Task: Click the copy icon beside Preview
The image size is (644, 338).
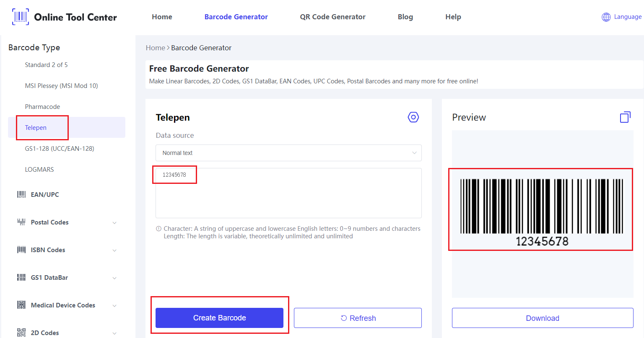Action: pos(625,117)
